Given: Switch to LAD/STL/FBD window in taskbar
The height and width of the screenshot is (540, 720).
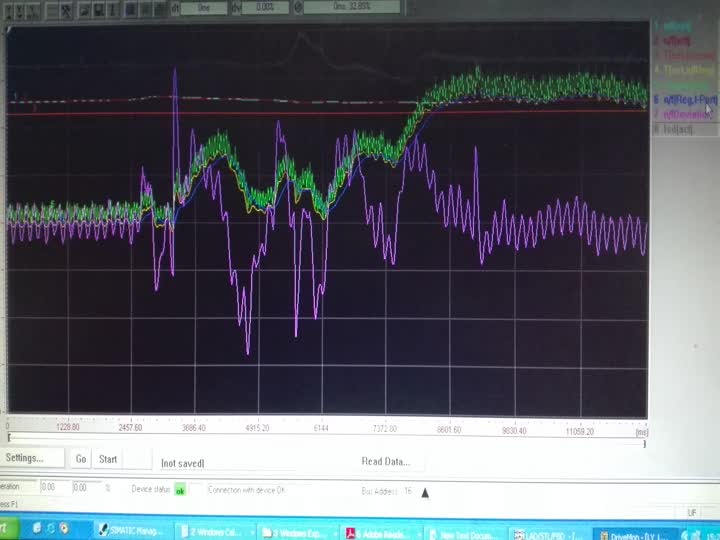Looking at the screenshot, I should click(548, 535).
